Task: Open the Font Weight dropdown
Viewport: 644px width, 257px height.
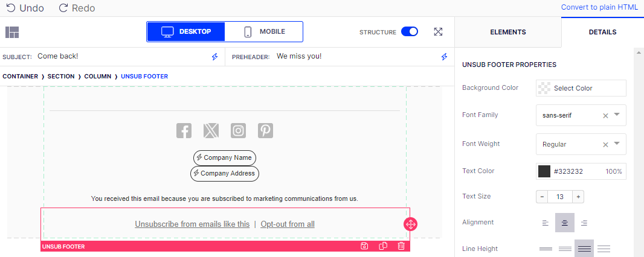Action: [x=617, y=144]
